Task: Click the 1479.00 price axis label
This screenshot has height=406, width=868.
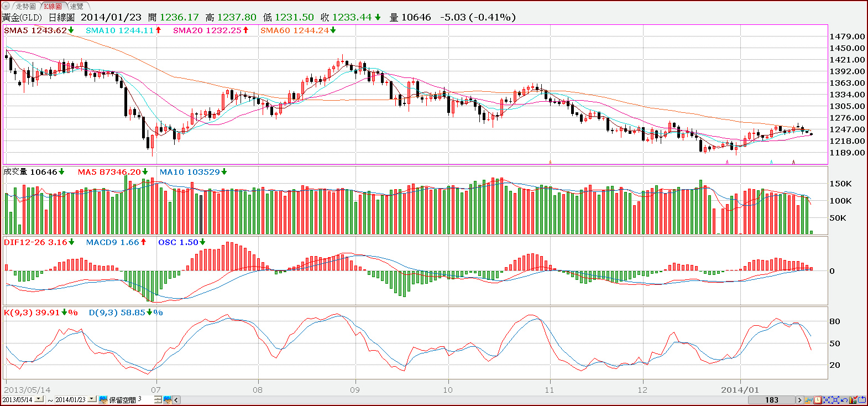Action: pyautogui.click(x=847, y=37)
